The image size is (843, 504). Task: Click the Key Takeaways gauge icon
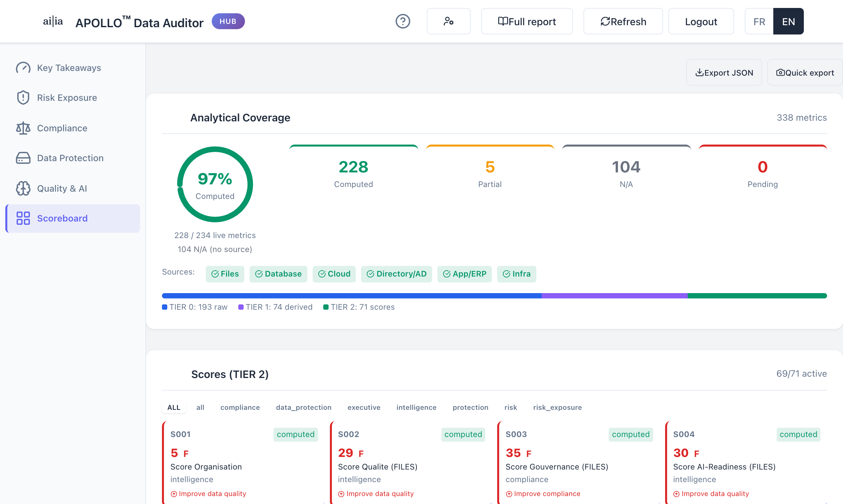23,68
